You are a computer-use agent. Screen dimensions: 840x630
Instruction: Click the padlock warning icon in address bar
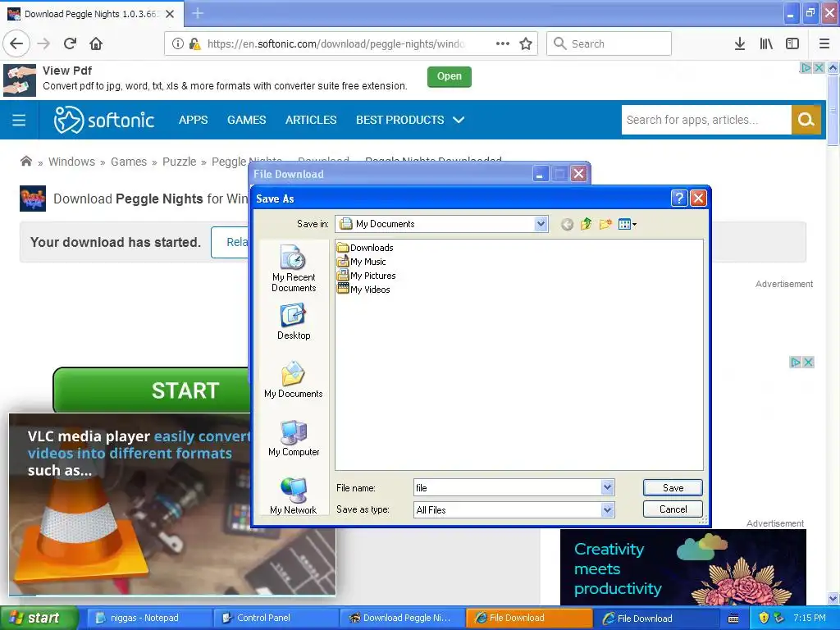[x=195, y=44]
